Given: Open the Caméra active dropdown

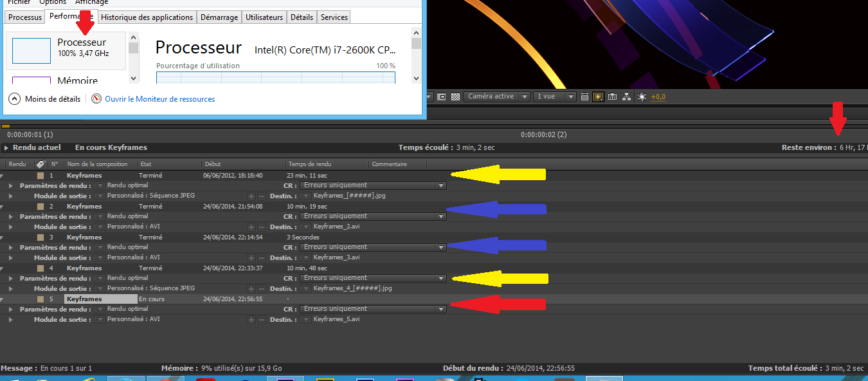Looking at the screenshot, I should coord(496,97).
